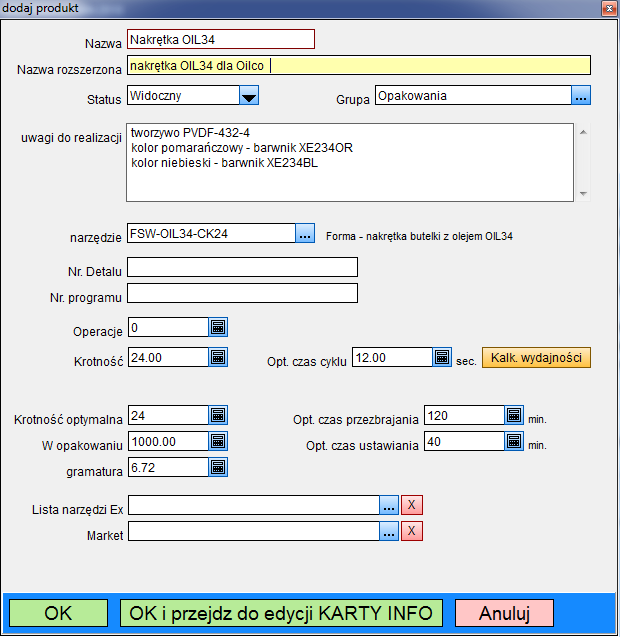Click W opakowaniu value 1000.00

tap(168, 441)
